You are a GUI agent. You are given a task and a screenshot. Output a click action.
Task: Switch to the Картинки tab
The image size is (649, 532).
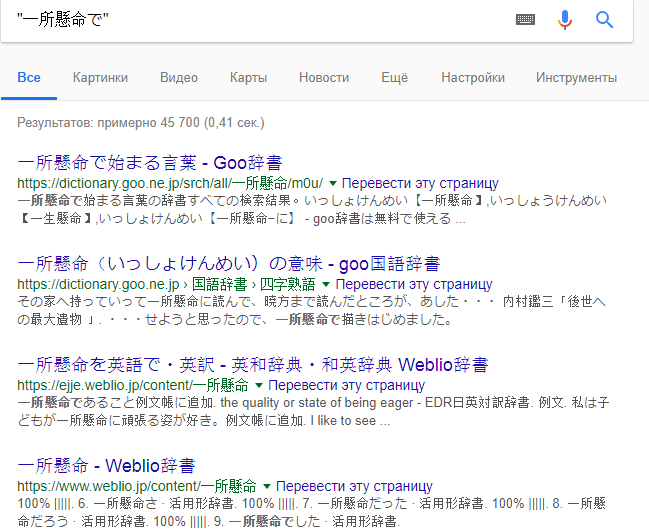pos(100,77)
